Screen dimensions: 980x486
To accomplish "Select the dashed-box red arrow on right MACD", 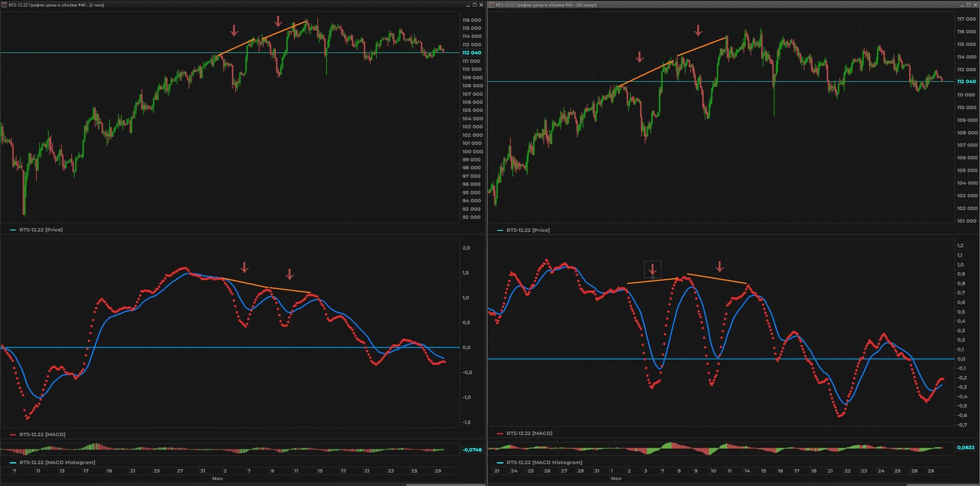I will click(x=652, y=269).
